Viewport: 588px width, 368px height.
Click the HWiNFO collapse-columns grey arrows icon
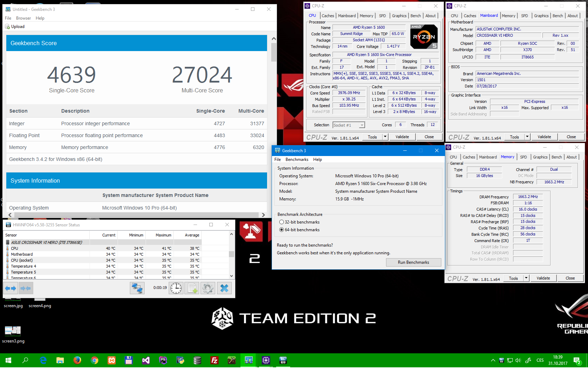point(26,288)
